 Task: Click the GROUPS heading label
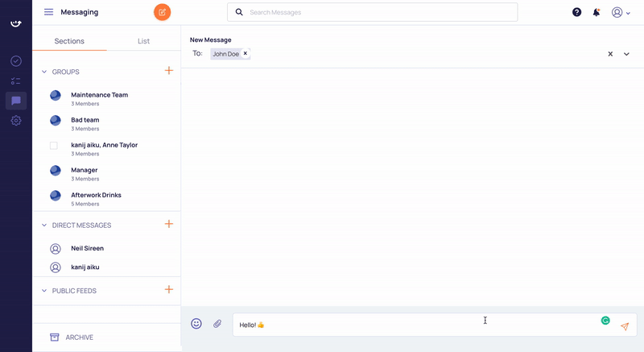[x=66, y=72]
